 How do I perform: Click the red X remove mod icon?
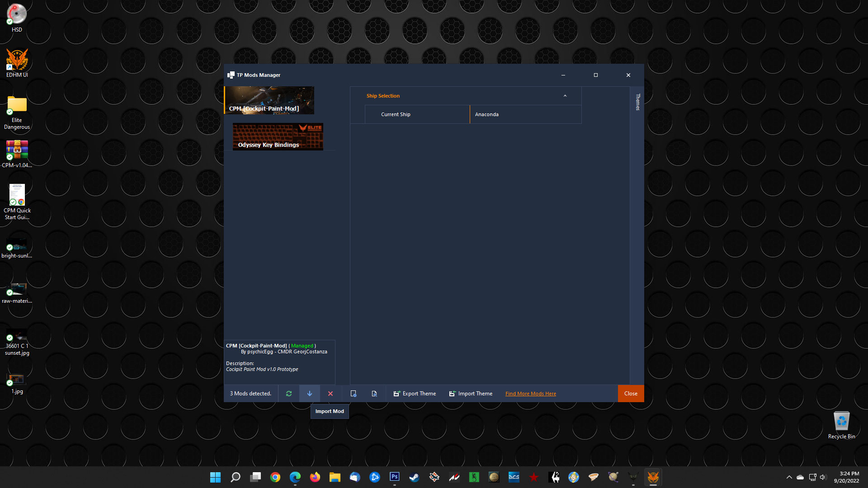[x=330, y=394]
